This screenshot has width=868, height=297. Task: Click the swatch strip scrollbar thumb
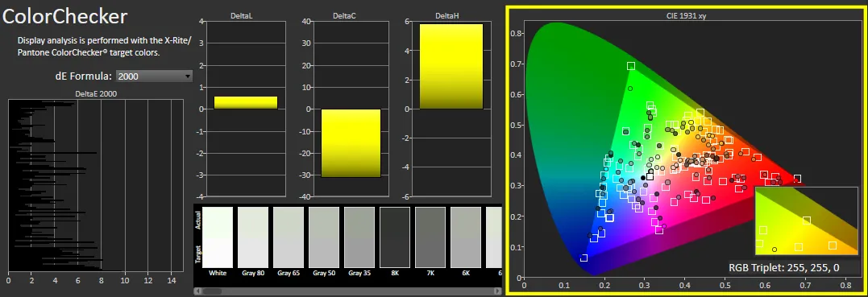[213, 291]
